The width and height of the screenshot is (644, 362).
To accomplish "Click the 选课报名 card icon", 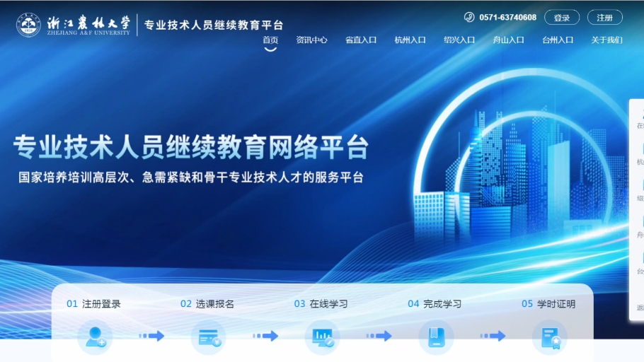I will [208, 337].
